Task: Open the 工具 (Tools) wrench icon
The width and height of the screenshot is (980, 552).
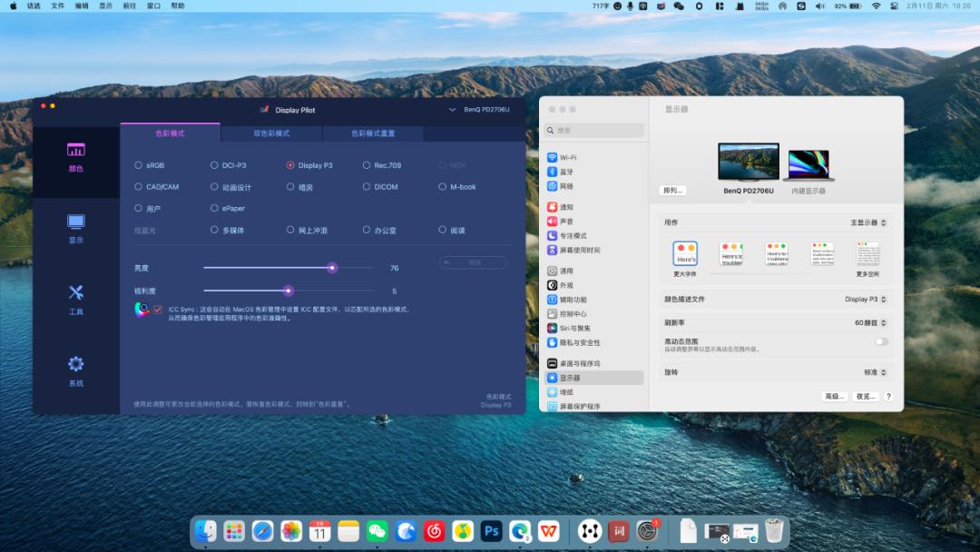Action: [x=75, y=293]
